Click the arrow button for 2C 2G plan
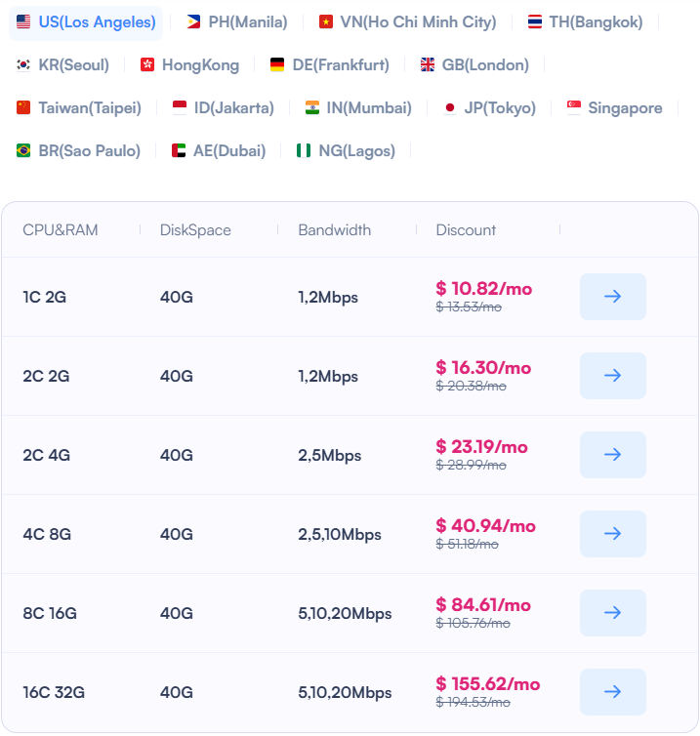Viewport: 700px width, 736px height. pyautogui.click(x=612, y=376)
